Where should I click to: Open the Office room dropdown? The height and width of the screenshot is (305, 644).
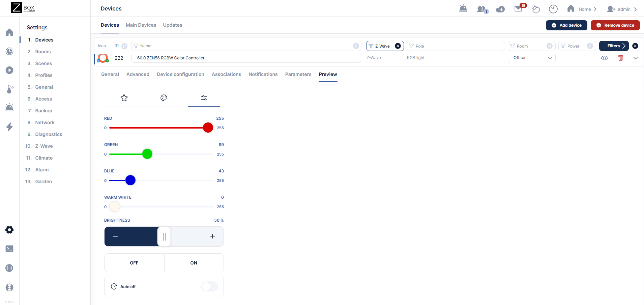(532, 58)
